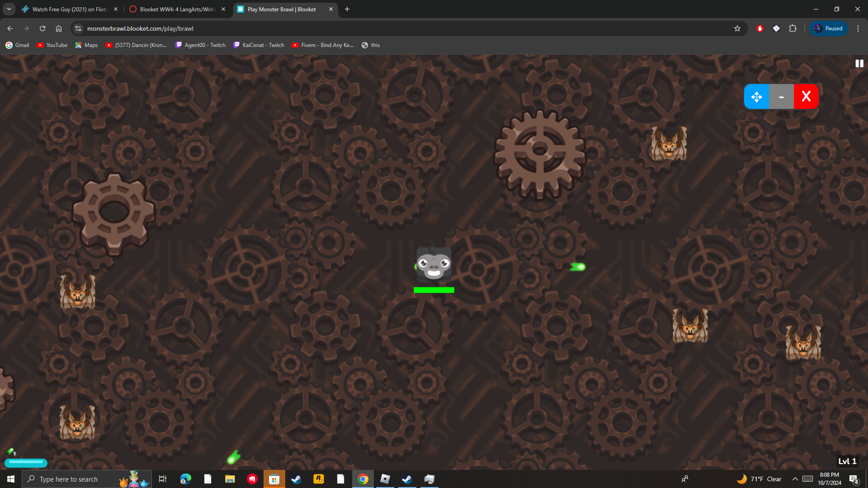Bookmark this page with star icon
868x488 pixels.
point(737,28)
